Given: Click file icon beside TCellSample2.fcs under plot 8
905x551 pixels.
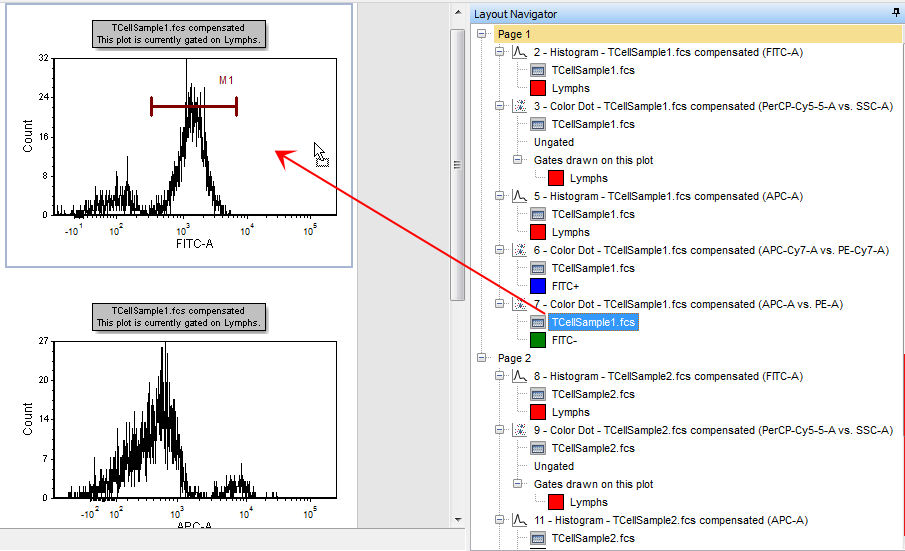Looking at the screenshot, I should (x=537, y=394).
